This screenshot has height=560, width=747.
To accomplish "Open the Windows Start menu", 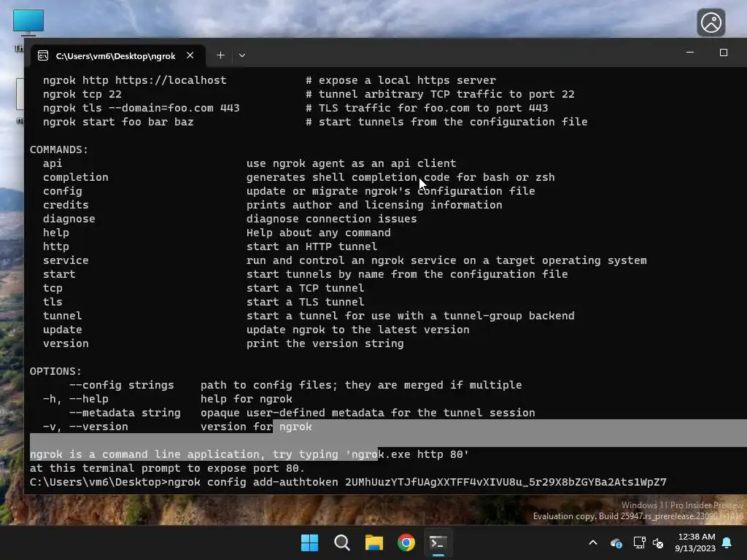I will click(309, 542).
